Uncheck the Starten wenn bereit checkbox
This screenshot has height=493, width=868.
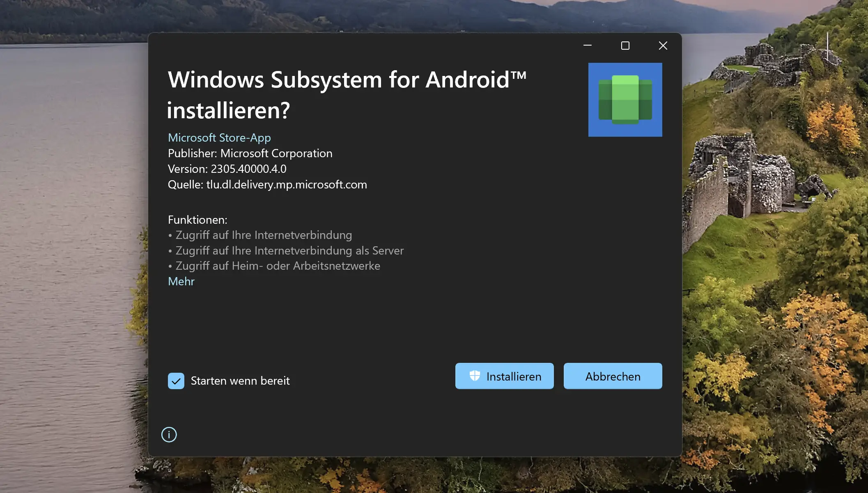[176, 381]
